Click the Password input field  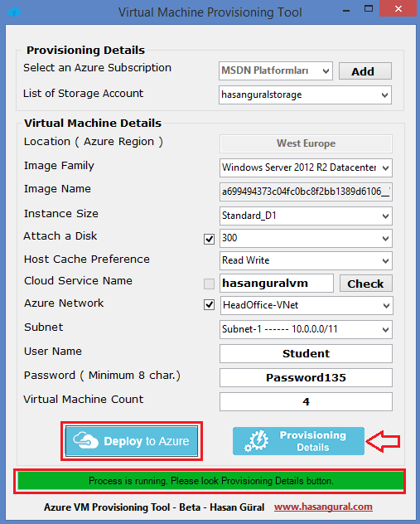tap(306, 377)
